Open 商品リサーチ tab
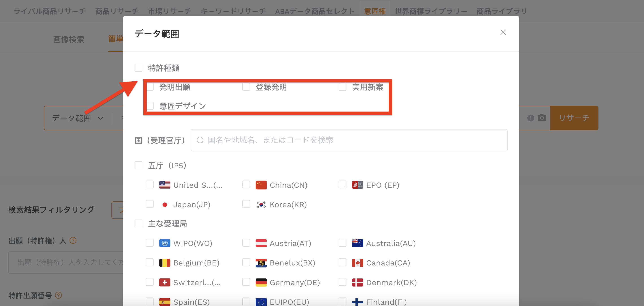This screenshot has height=306, width=644. (117, 11)
